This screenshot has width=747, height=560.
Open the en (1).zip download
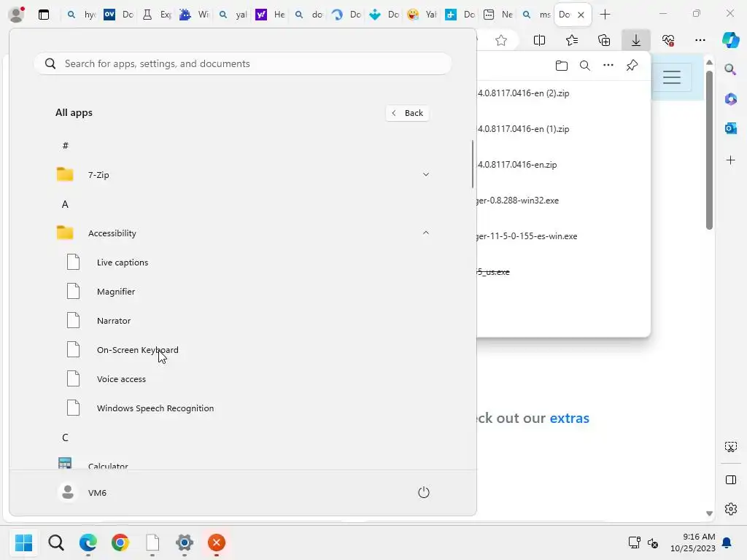click(524, 129)
